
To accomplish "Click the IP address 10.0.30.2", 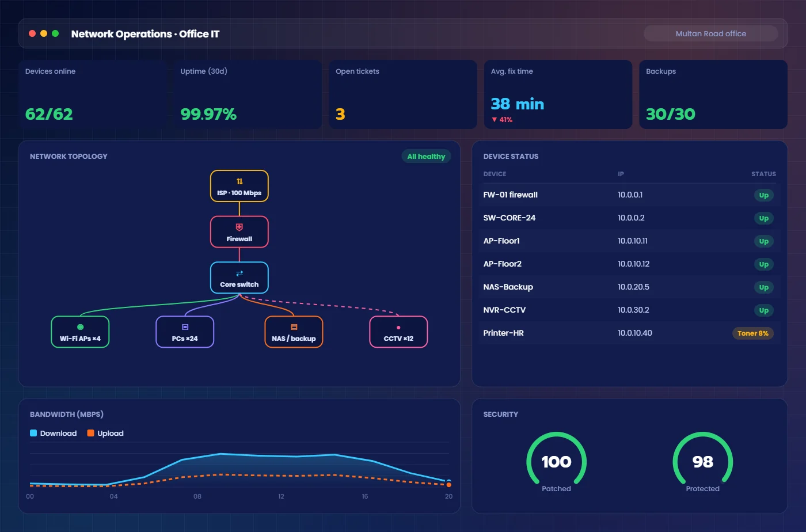I will 633,310.
